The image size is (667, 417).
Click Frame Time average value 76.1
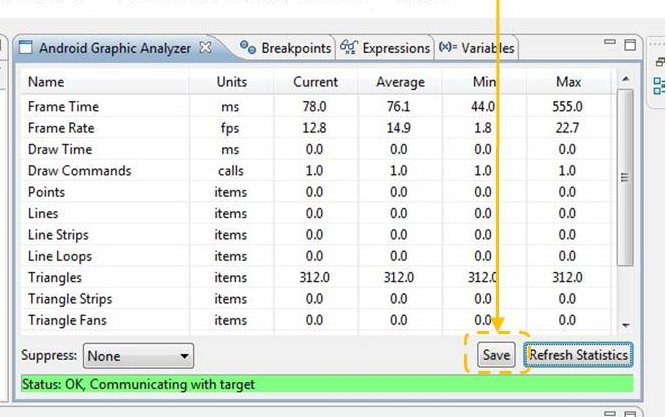point(399,106)
